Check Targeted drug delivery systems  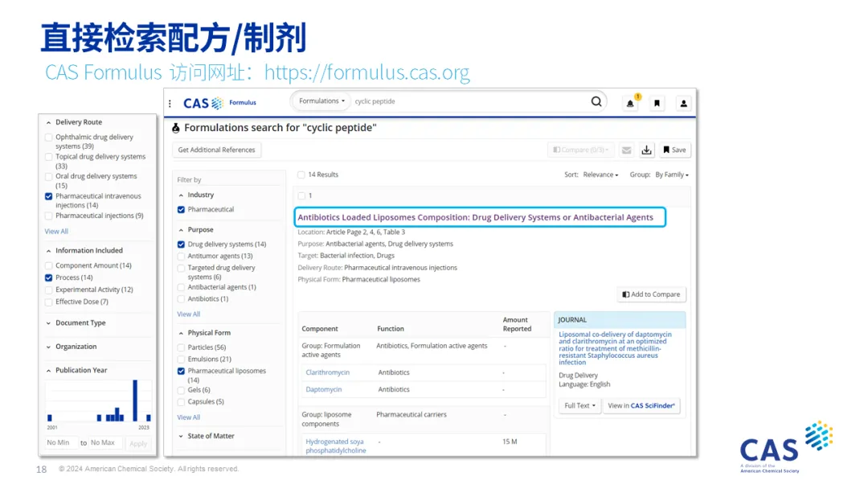(x=181, y=268)
